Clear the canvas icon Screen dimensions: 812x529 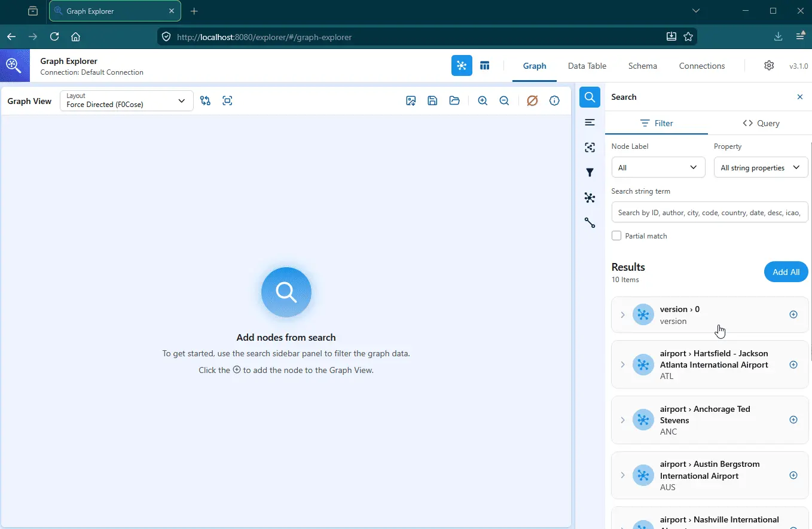pos(532,101)
